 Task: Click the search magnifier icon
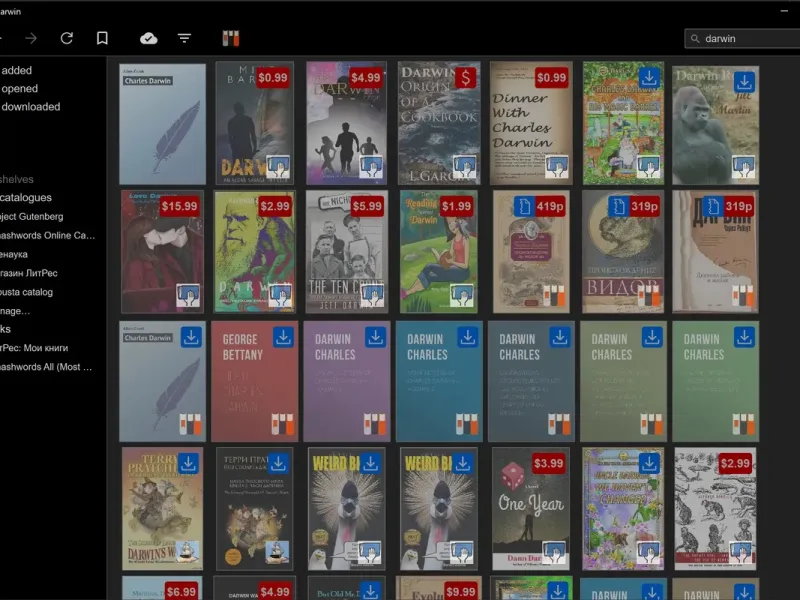click(695, 39)
